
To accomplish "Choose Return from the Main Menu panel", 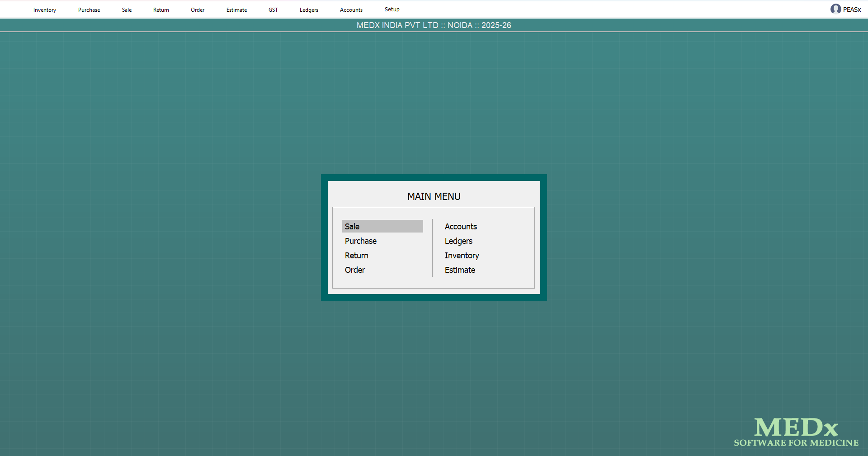I will point(357,256).
